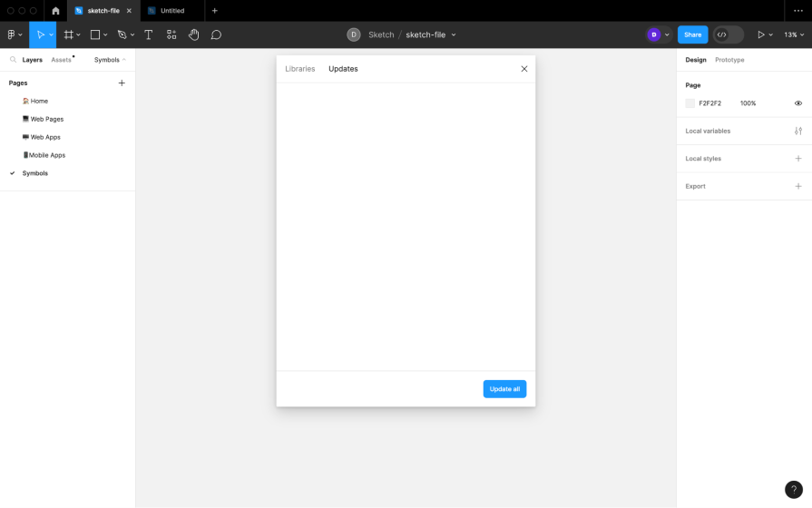812x508 pixels.
Task: Open the zoom level 13% dropdown
Action: [794, 34]
